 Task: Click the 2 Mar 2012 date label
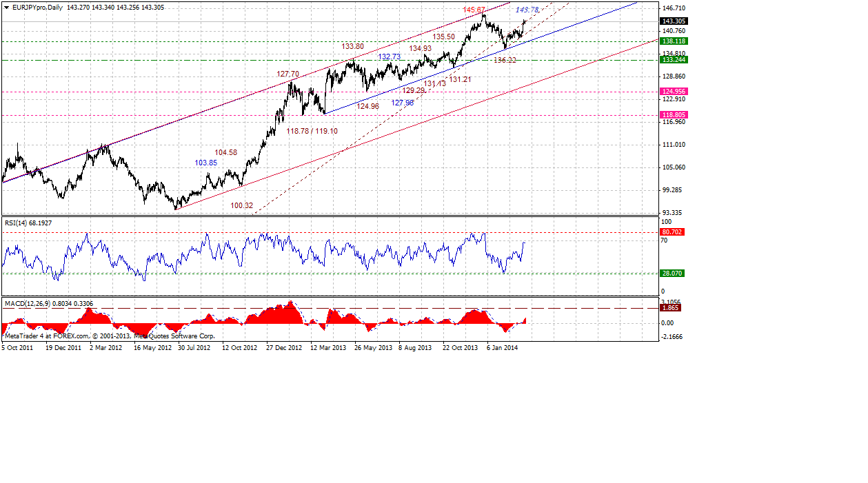pyautogui.click(x=106, y=348)
